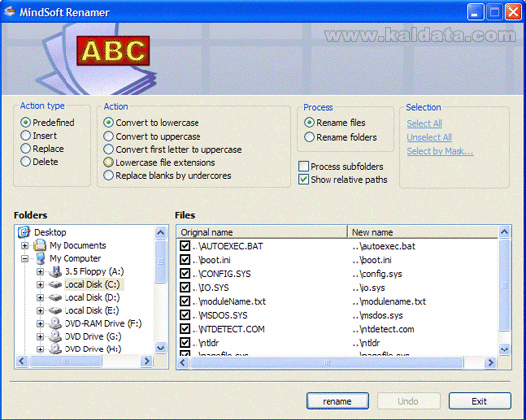526x420 pixels.
Task: Click the rename button
Action: tap(337, 401)
